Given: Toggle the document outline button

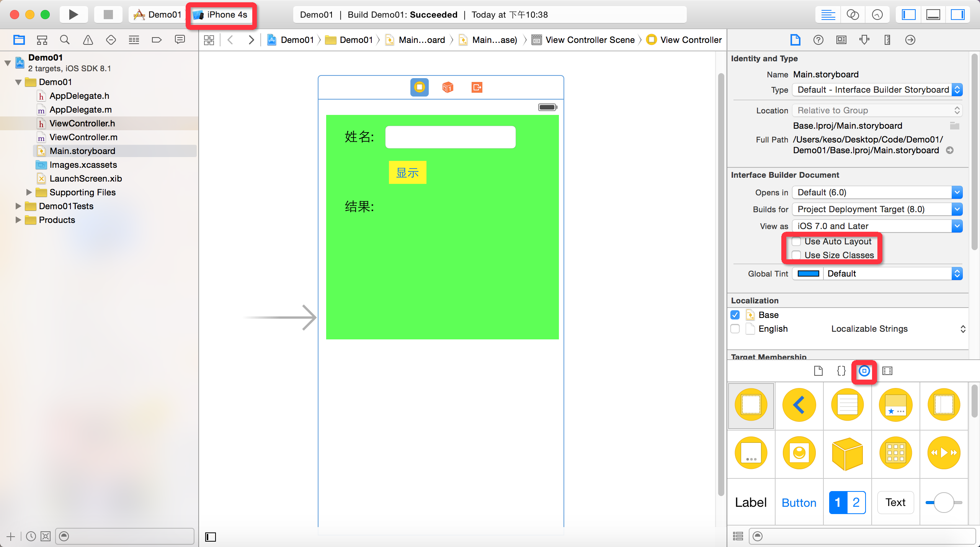Looking at the screenshot, I should tap(211, 537).
